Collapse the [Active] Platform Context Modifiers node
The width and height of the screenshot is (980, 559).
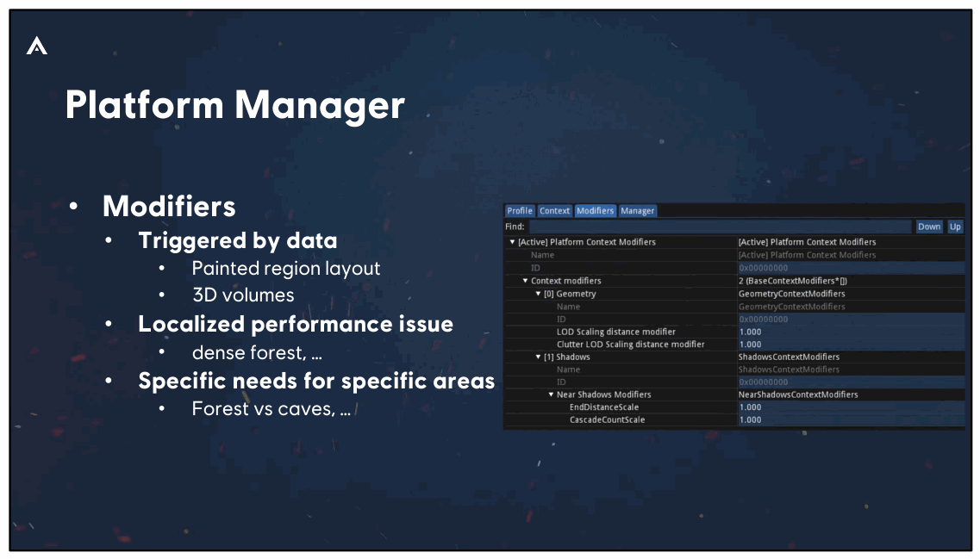click(x=513, y=242)
